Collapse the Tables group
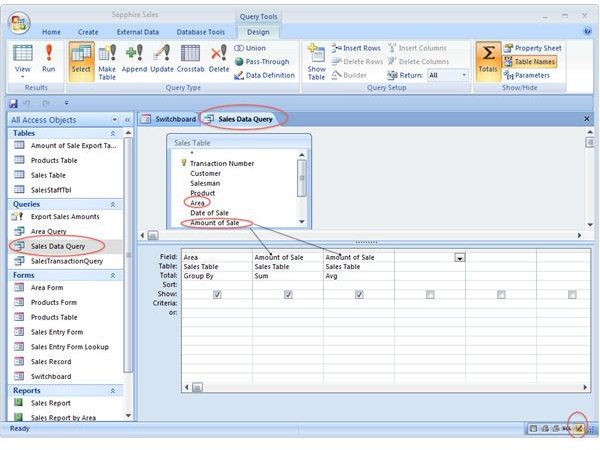The height and width of the screenshot is (450, 600). 113,133
